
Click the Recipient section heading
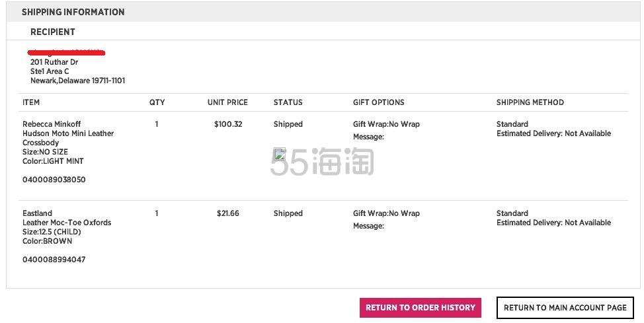point(53,32)
